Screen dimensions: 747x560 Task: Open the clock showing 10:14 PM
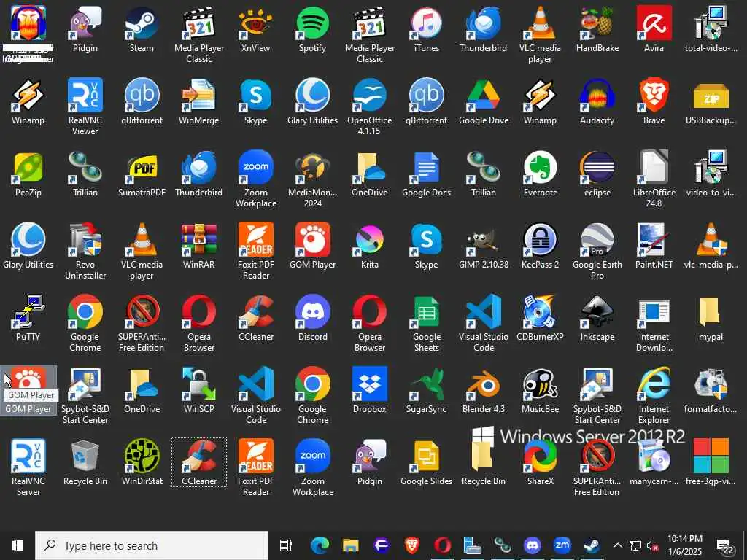point(685,545)
